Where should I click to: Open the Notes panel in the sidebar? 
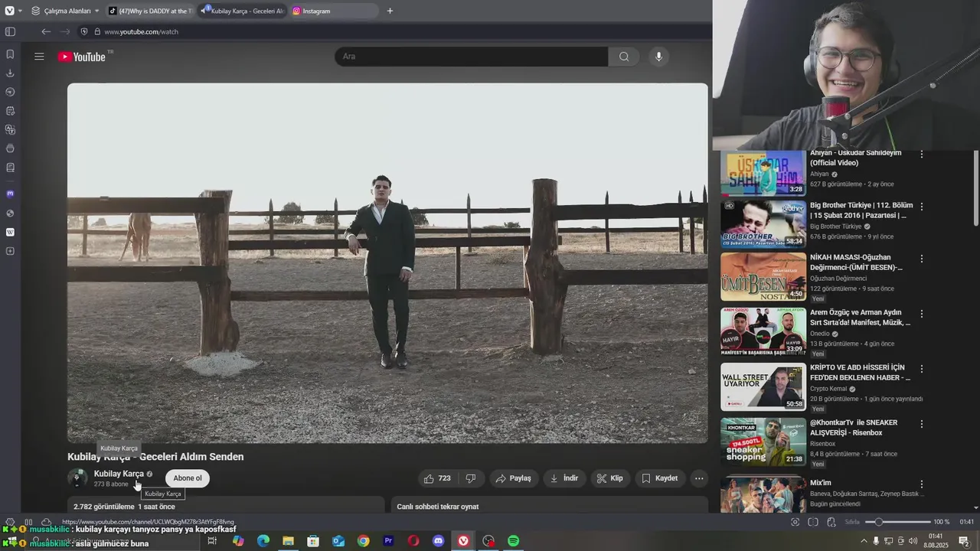[x=10, y=111]
